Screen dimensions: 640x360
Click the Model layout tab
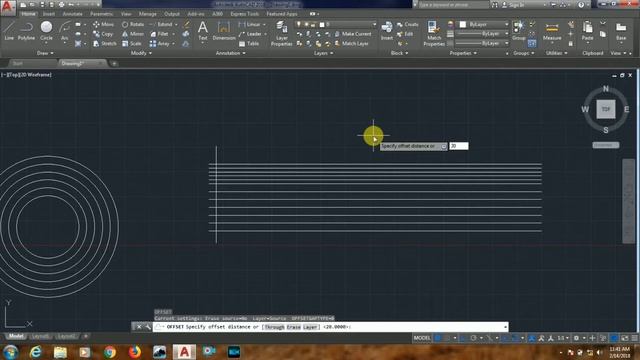point(16,336)
